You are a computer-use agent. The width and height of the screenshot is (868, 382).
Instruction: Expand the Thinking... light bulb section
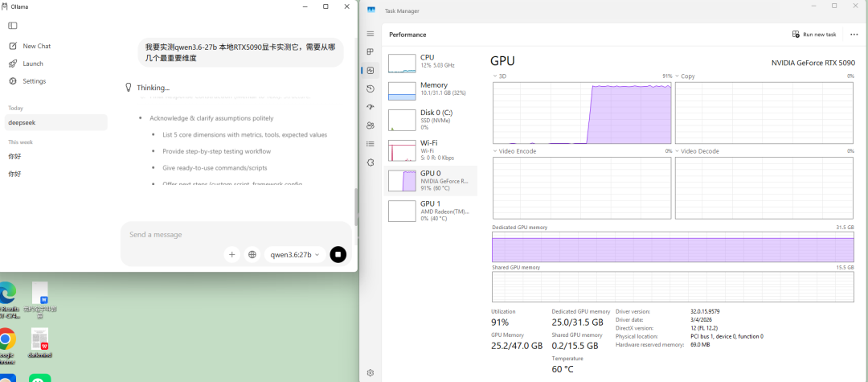[x=147, y=88]
